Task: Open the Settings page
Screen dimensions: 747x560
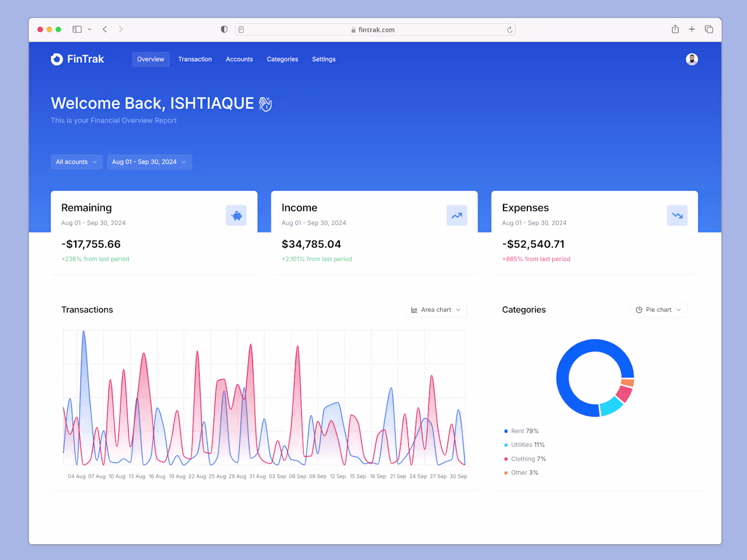Action: click(324, 59)
